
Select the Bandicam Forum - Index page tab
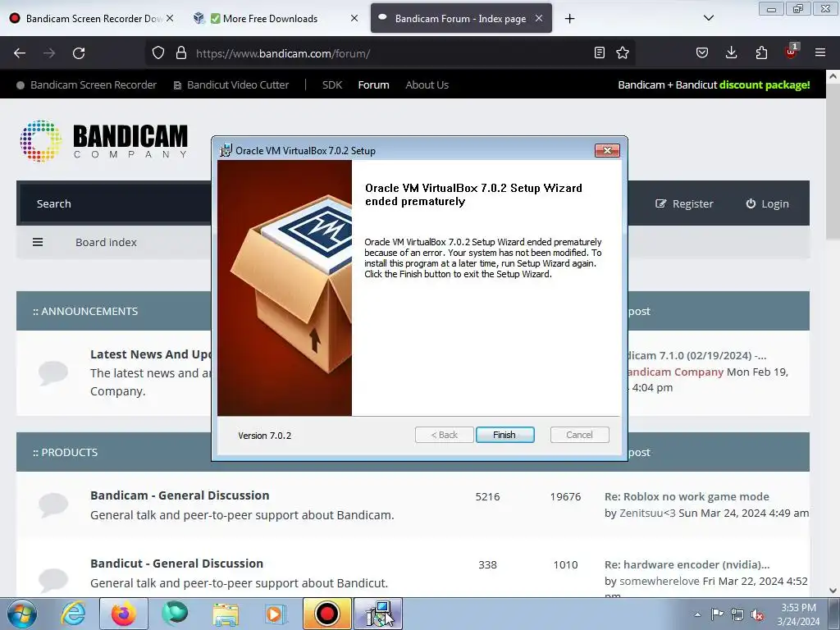(460, 18)
